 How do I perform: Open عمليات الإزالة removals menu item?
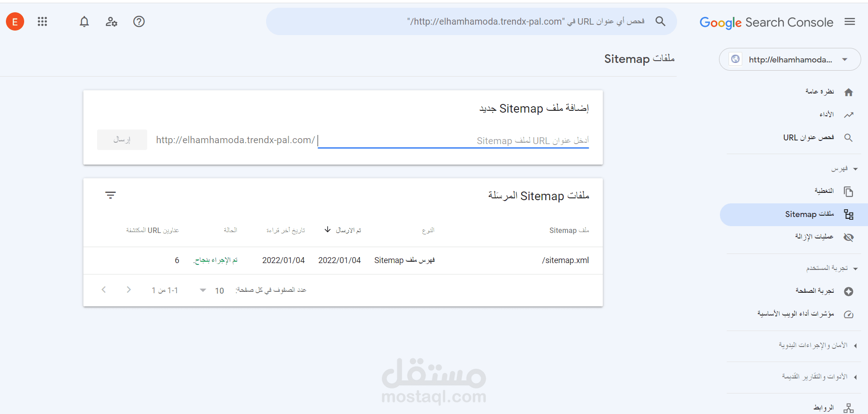(814, 237)
